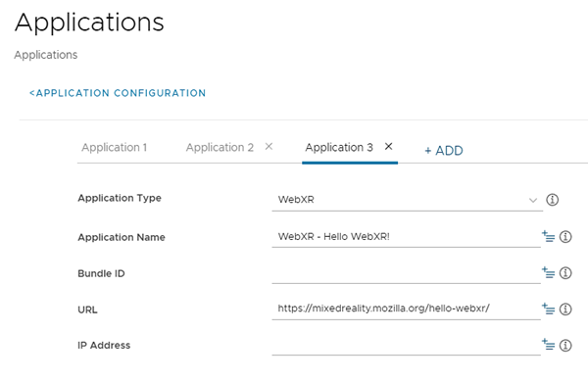588x381 pixels.
Task: Select the Application 3 tab
Action: [339, 147]
